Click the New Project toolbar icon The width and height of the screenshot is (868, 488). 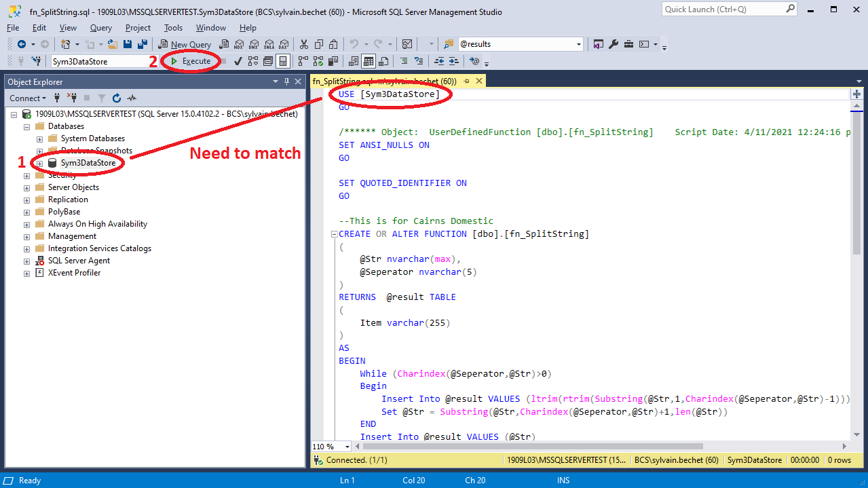coord(66,44)
